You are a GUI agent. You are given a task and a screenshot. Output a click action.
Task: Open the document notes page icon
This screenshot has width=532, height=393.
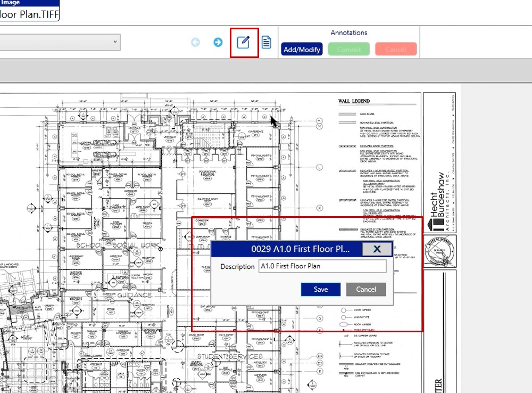[x=266, y=42]
